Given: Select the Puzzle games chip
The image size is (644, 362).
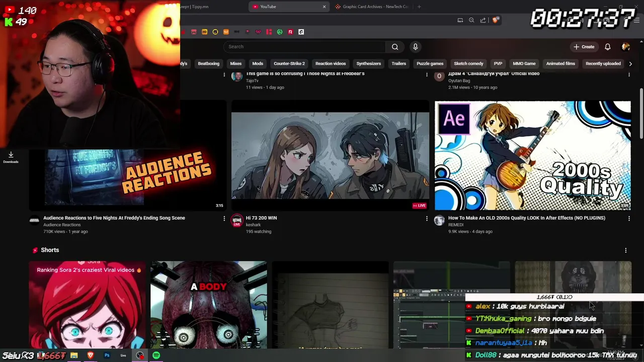Looking at the screenshot, I should click(430, 63).
